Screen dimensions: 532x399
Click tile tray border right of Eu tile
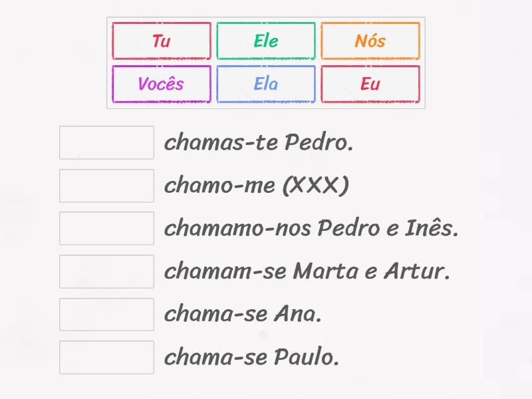(x=424, y=84)
